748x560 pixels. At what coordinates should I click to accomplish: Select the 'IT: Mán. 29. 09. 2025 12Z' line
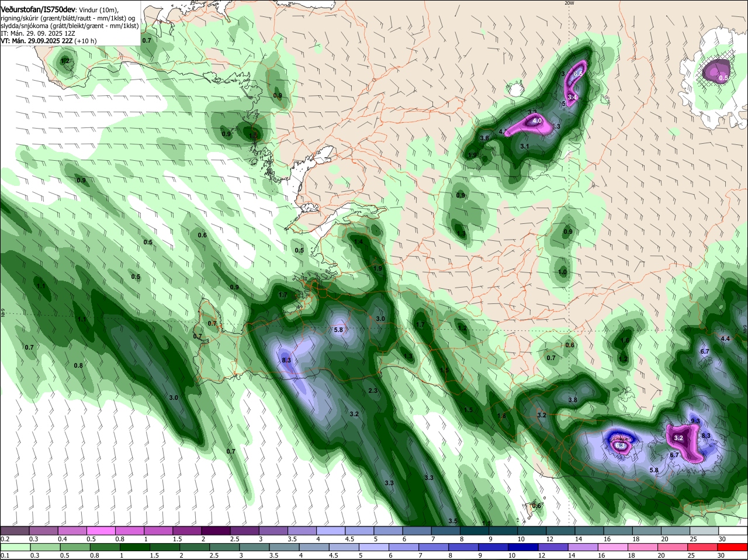tap(38, 33)
